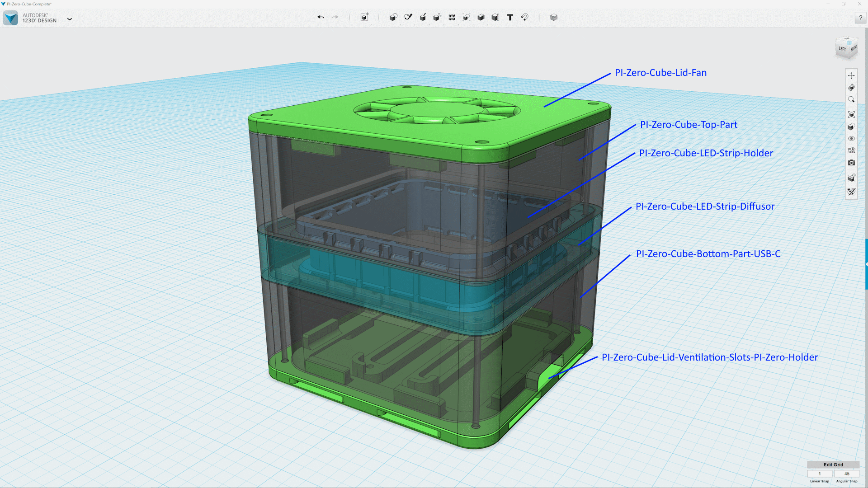Open the Help question mark button
The height and width of the screenshot is (488, 868).
[860, 18]
